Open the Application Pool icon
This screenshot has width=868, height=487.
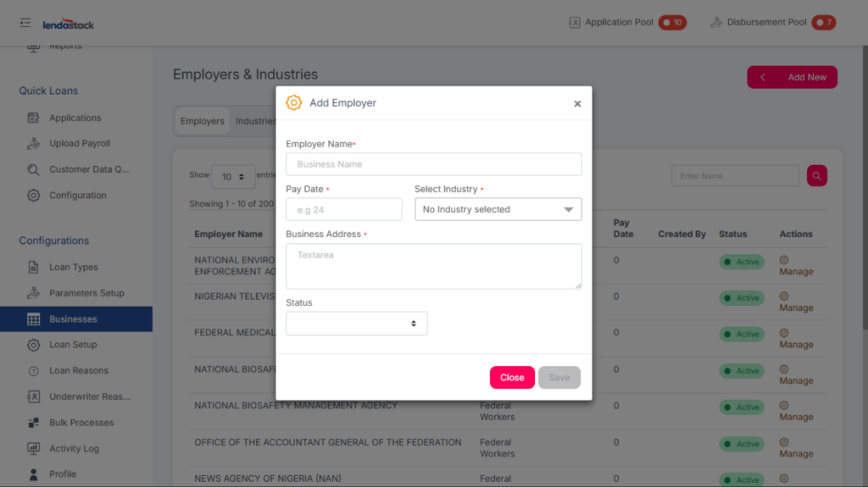pyautogui.click(x=574, y=23)
